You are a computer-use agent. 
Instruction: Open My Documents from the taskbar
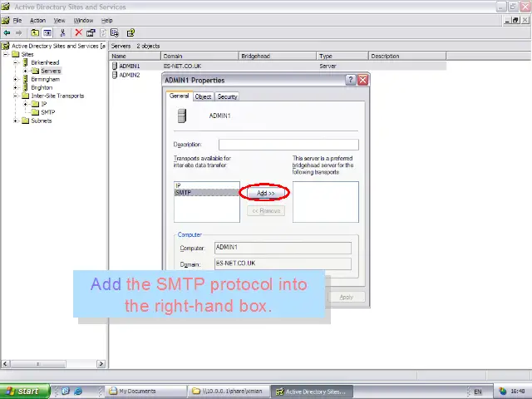click(x=146, y=392)
